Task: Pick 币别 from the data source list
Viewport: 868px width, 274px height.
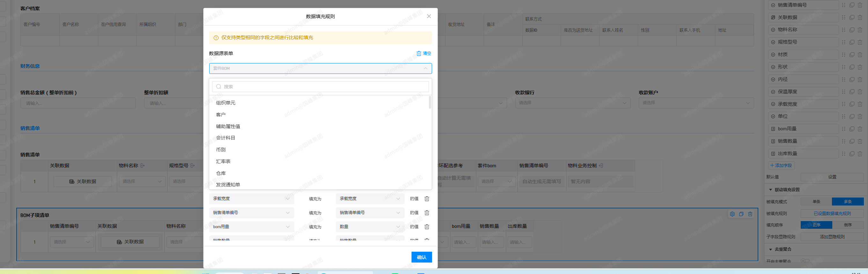Action: pos(320,150)
